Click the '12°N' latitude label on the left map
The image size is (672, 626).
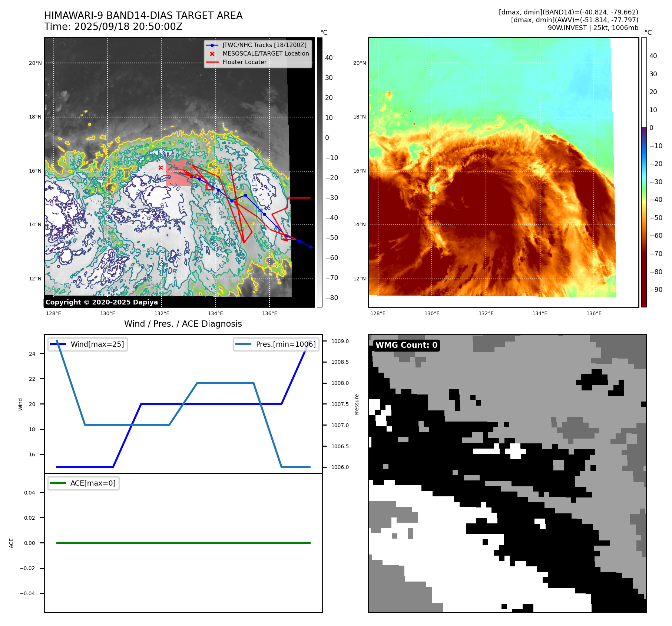(35, 279)
